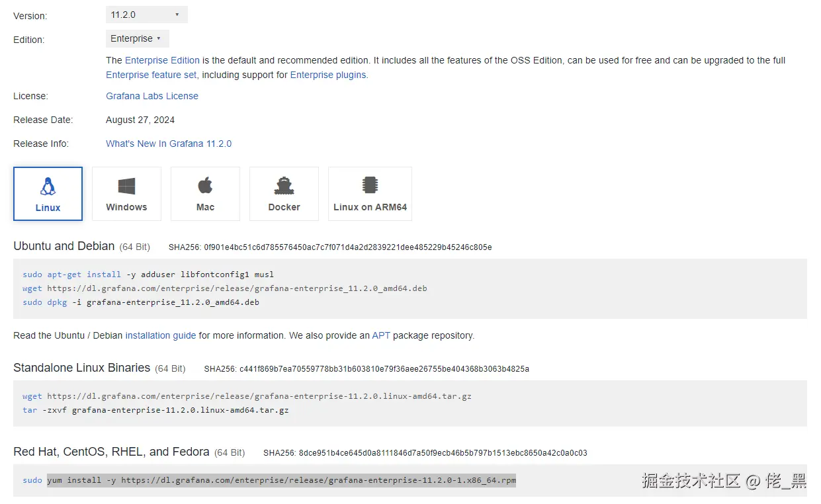The image size is (821, 504).
Task: Open the Enterprise feature set link
Action: (x=151, y=75)
